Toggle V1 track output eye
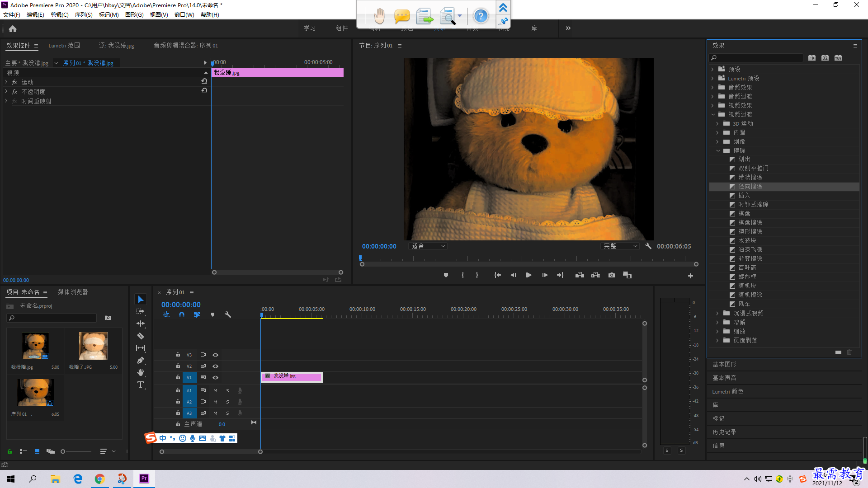Viewport: 868px width, 488px height. click(x=216, y=377)
